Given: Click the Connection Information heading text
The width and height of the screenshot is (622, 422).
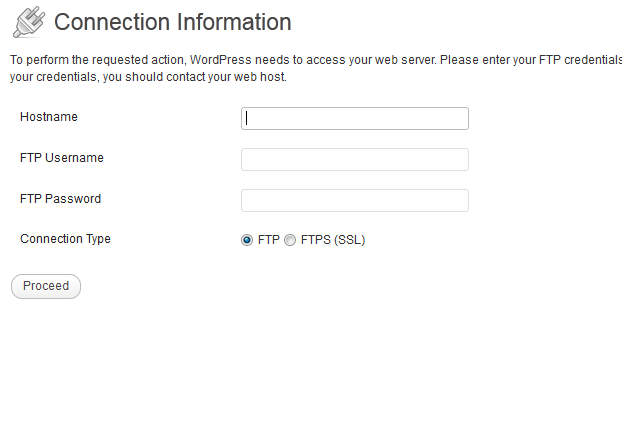Looking at the screenshot, I should (173, 22).
